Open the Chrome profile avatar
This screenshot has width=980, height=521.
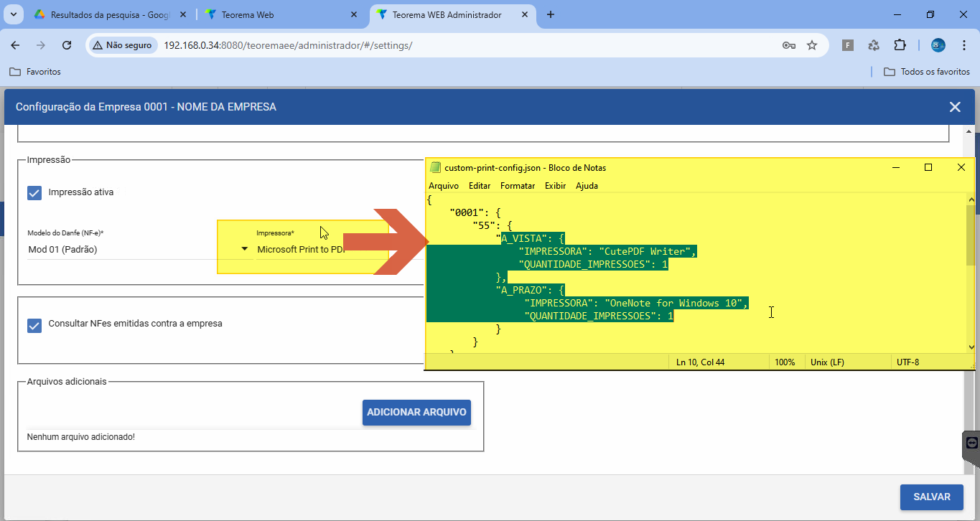tap(938, 45)
